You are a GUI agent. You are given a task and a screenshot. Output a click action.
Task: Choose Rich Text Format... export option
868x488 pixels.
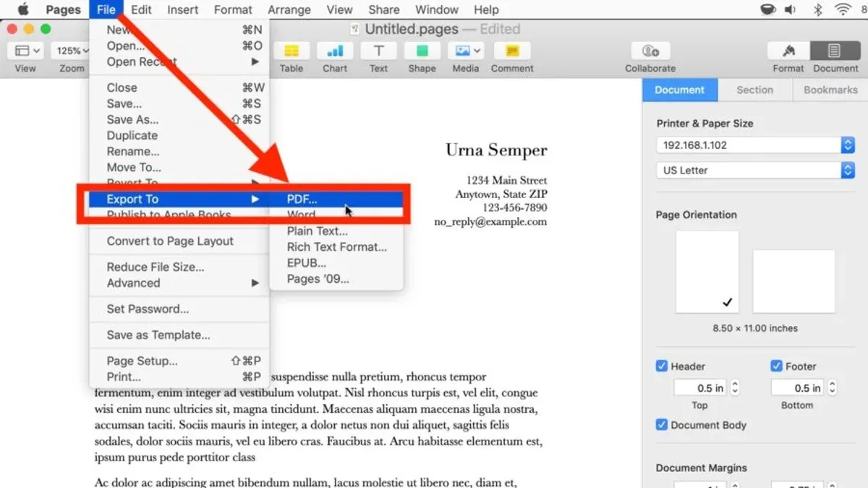336,247
